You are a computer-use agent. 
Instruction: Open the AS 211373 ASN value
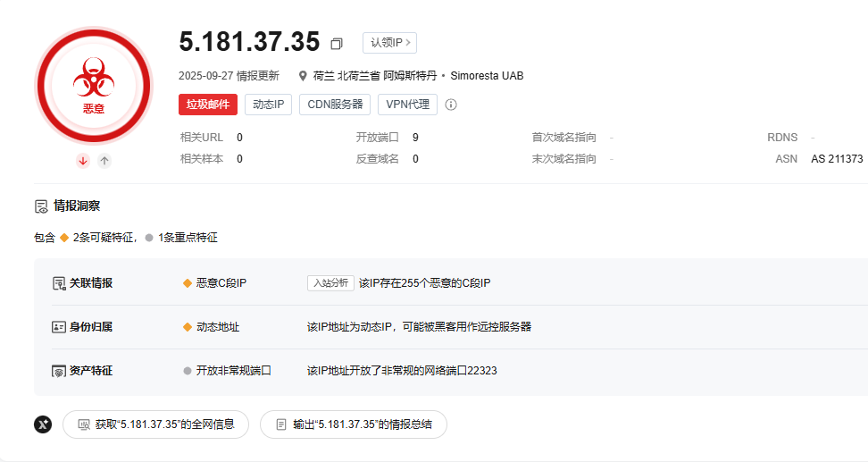[x=837, y=159]
